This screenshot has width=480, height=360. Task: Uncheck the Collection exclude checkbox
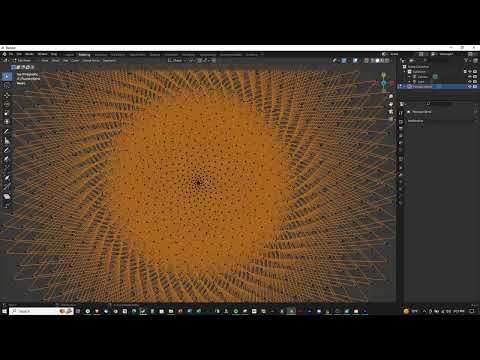[x=465, y=72]
